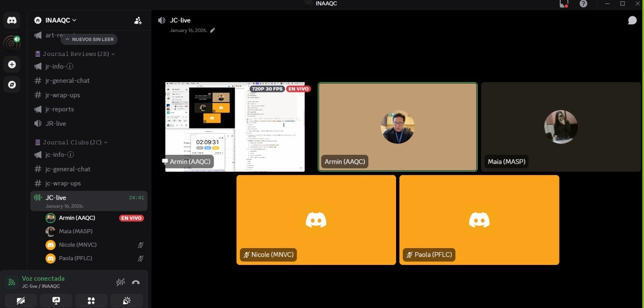Show the chat panel via speech-bubble icon
This screenshot has height=308, width=644.
coord(632,21)
